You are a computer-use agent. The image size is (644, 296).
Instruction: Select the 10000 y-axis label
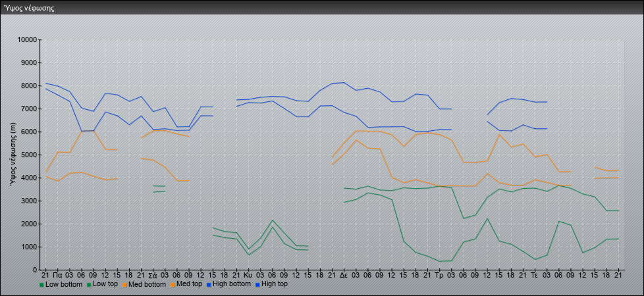[27, 40]
